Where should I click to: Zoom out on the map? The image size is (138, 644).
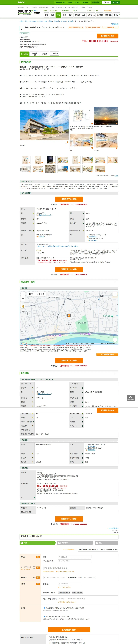point(23,298)
